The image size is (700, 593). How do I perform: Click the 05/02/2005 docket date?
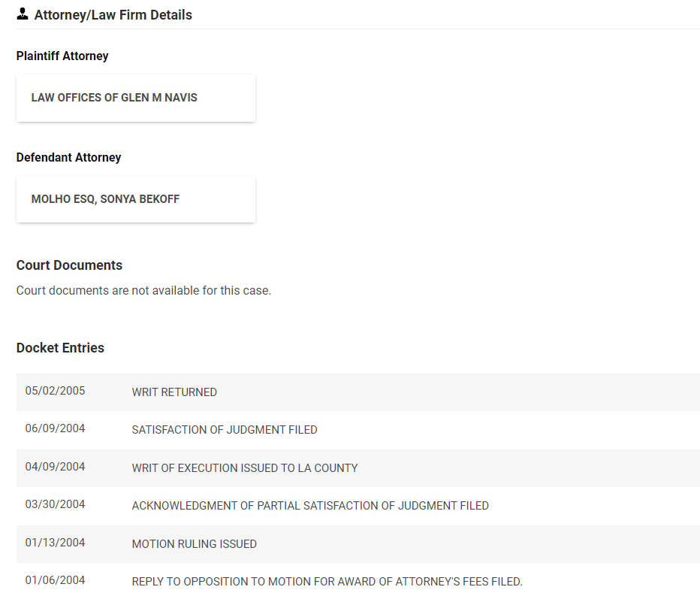point(55,391)
